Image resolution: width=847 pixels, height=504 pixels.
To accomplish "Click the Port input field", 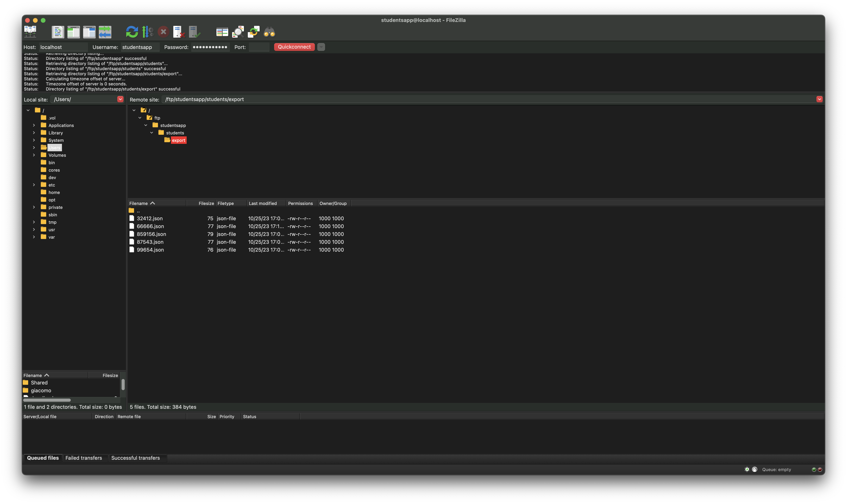I will (259, 47).
